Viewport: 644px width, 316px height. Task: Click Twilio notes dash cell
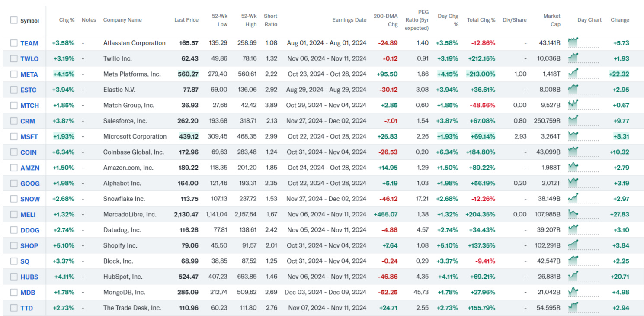(x=83, y=58)
